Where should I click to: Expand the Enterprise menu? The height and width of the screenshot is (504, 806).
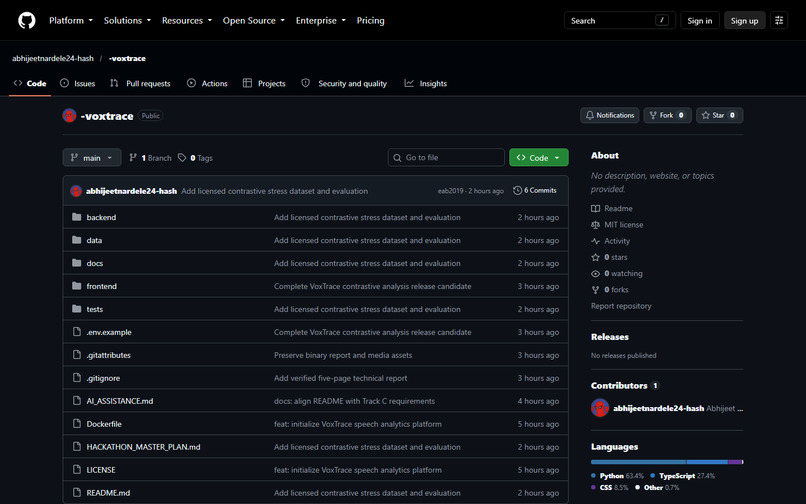pyautogui.click(x=321, y=21)
